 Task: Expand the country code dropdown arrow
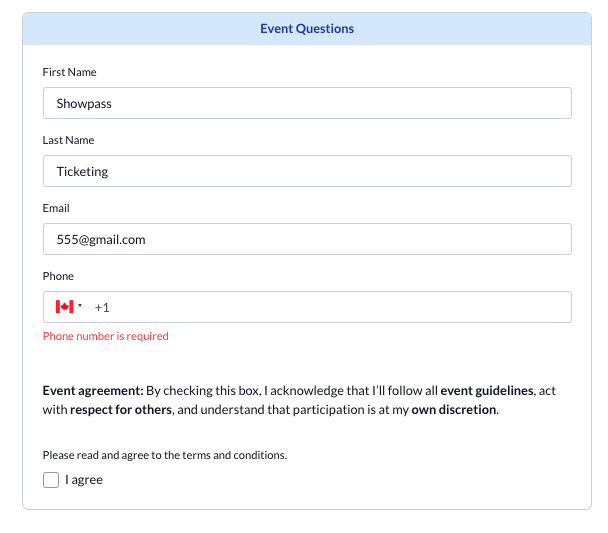coord(80,307)
